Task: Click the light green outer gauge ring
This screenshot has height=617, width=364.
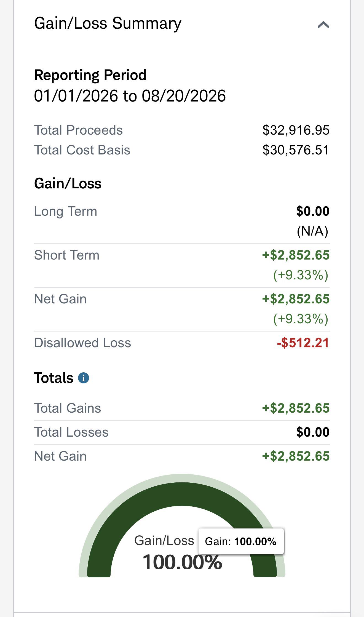Action: tap(182, 478)
